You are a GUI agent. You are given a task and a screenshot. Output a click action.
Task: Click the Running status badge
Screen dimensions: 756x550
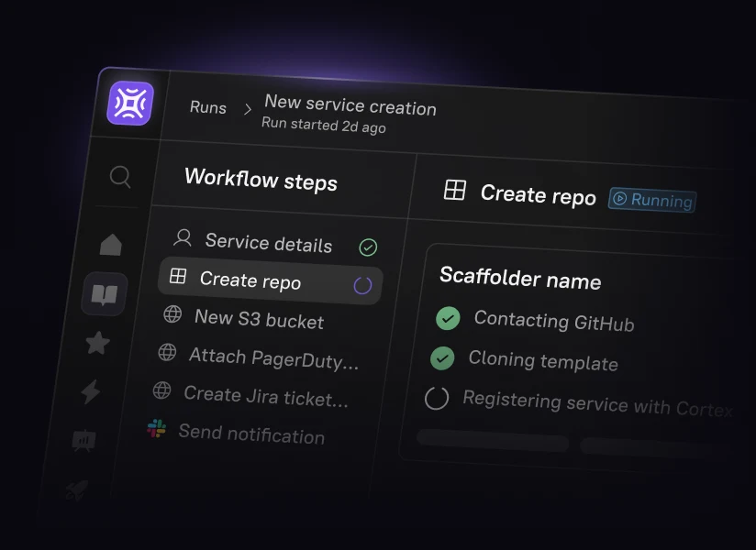click(652, 200)
